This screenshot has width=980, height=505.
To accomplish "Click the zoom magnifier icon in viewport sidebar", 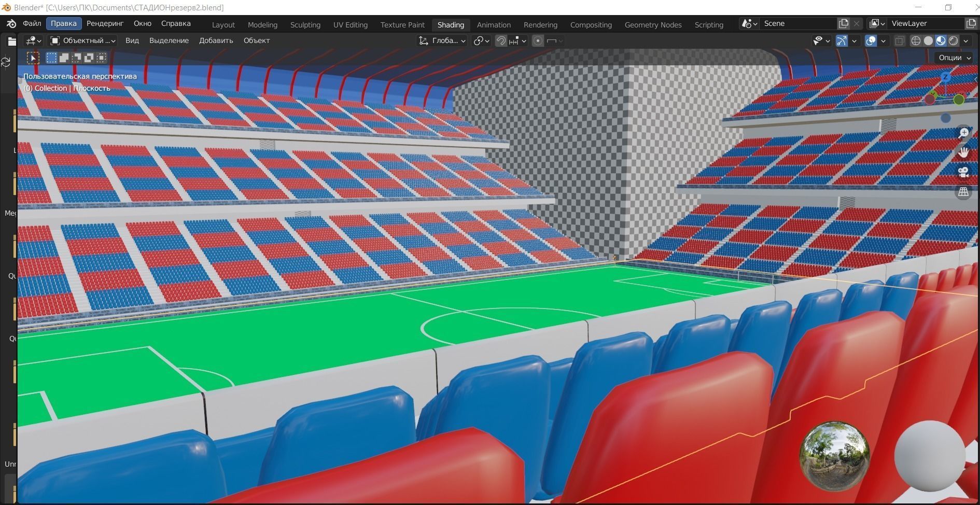I will pos(963,132).
